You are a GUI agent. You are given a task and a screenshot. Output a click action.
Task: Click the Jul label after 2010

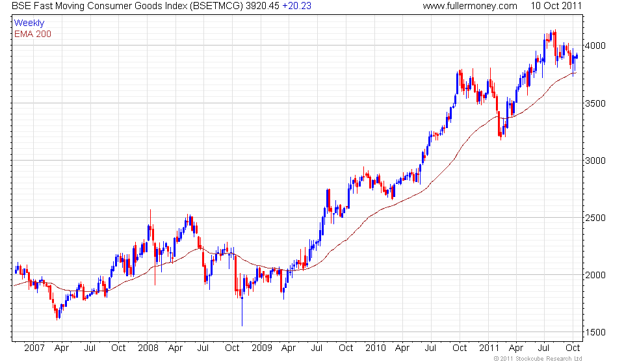[x=430, y=348]
